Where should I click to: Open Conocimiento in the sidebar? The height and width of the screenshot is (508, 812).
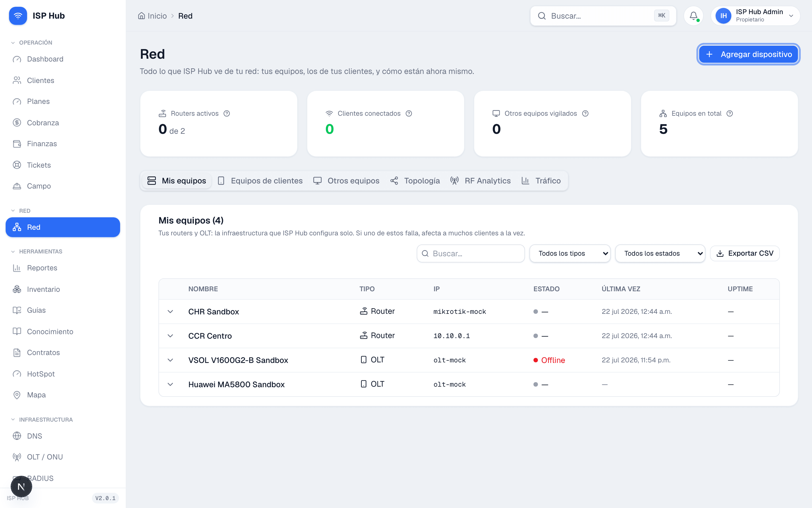pyautogui.click(x=63, y=331)
